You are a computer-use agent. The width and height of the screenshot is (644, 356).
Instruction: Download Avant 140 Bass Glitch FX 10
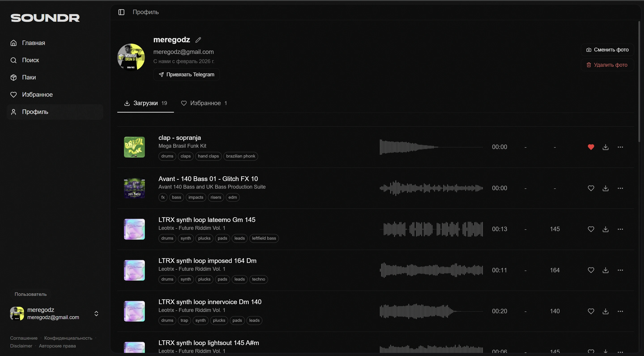pyautogui.click(x=605, y=188)
